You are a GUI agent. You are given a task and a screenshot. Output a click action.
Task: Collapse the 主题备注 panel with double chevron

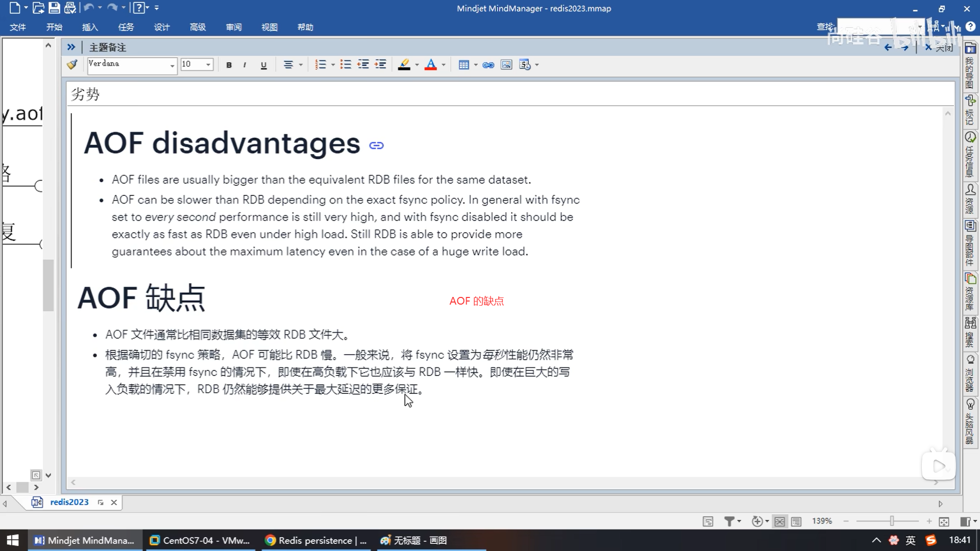click(71, 47)
